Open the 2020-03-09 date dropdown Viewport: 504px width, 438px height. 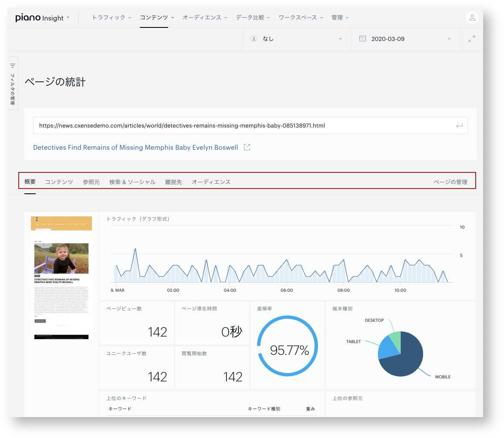(406, 39)
